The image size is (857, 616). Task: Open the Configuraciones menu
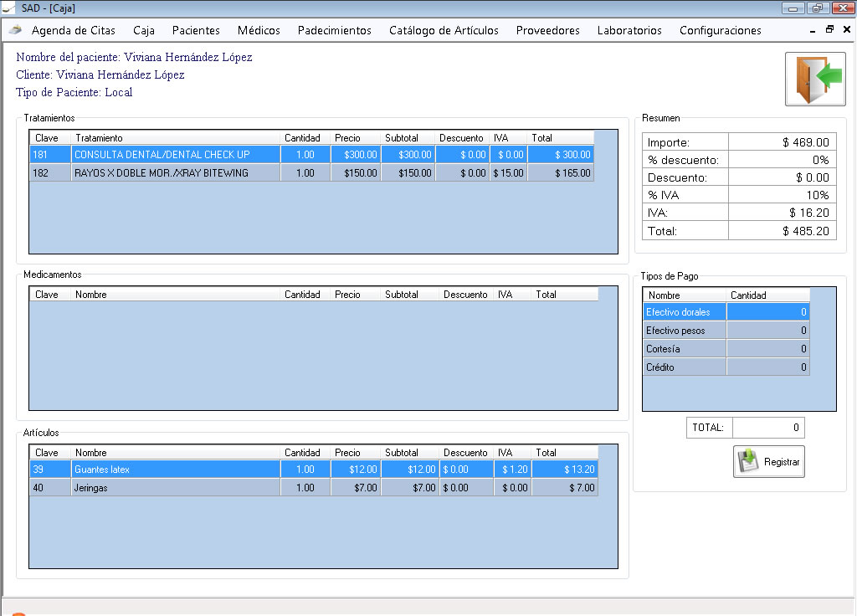click(720, 31)
